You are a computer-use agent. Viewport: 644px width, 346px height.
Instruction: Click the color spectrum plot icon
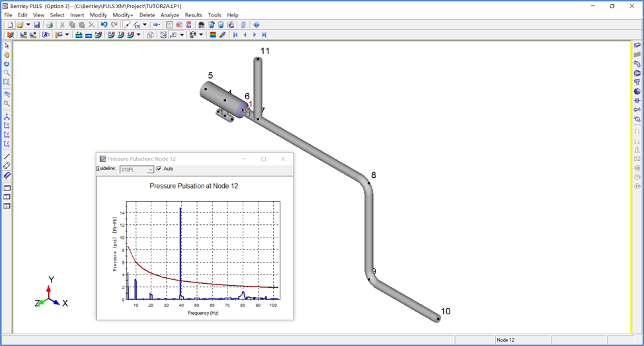[213, 35]
